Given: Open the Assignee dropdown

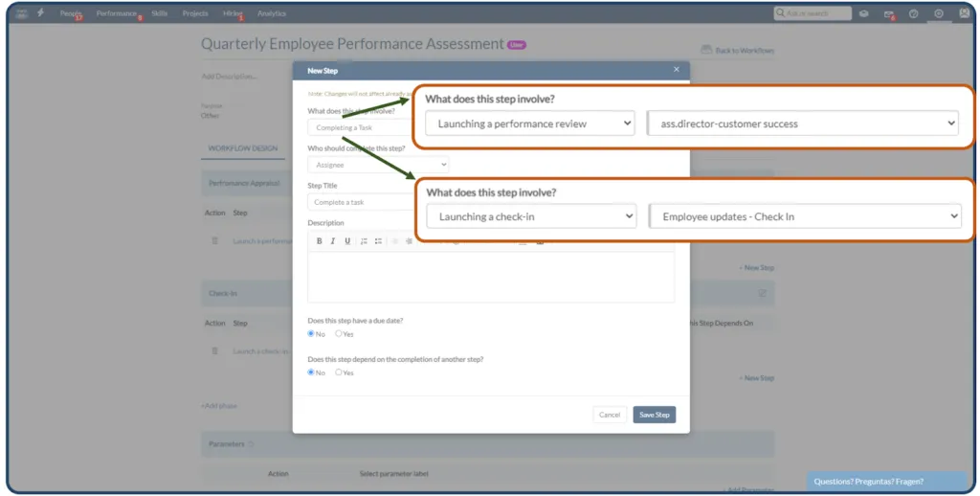Looking at the screenshot, I should click(x=378, y=165).
